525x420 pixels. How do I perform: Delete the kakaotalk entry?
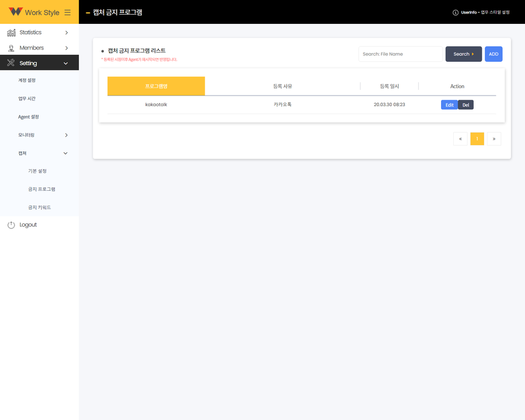[466, 105]
